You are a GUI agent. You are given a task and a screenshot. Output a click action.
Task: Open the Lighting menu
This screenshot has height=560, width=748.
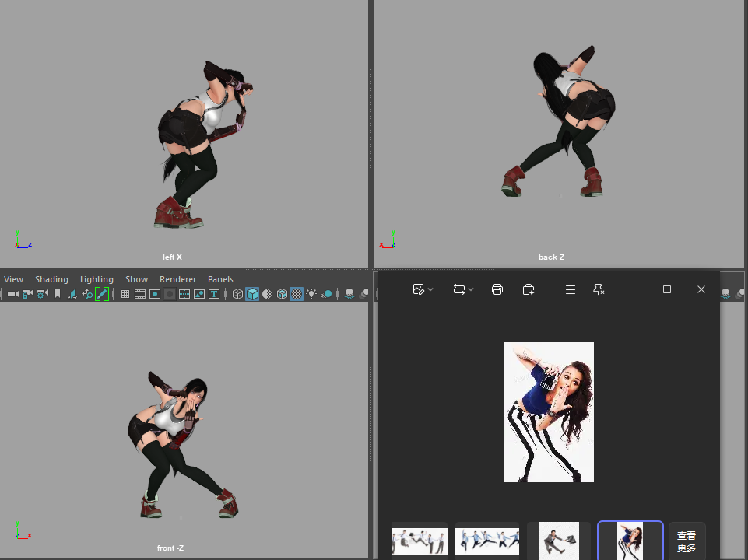coord(97,279)
